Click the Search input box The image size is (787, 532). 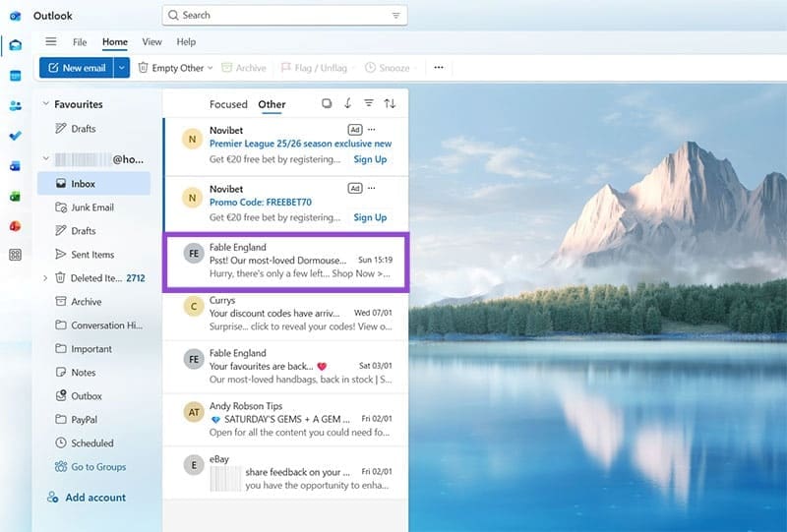(x=283, y=16)
